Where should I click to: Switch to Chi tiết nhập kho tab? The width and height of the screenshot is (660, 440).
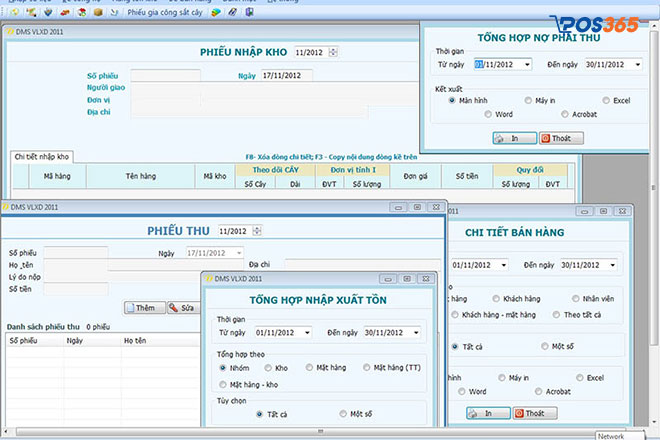pos(42,157)
